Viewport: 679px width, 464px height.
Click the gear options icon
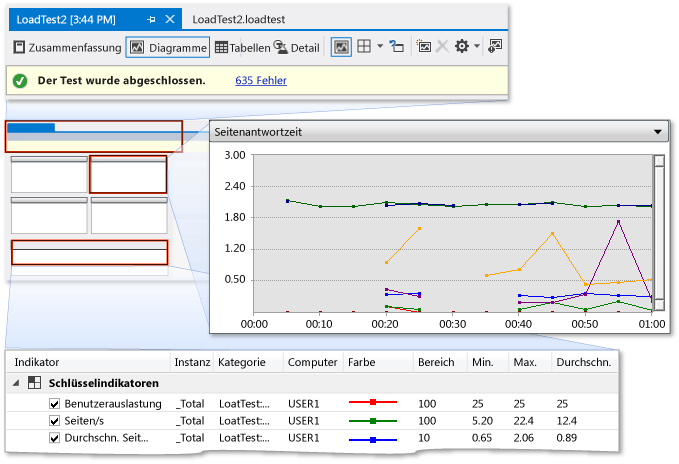461,47
